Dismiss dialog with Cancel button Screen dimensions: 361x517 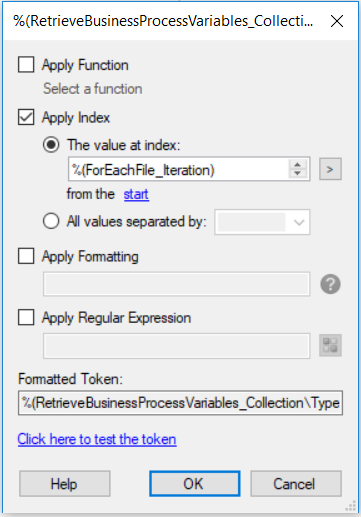296,484
